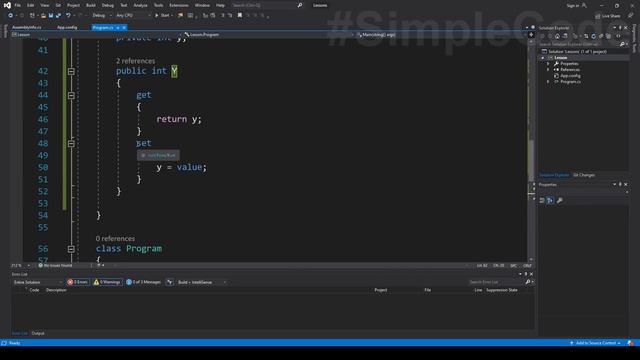The height and width of the screenshot is (360, 640).
Task: Click the 0 references CodeLens link
Action: [x=115, y=238]
